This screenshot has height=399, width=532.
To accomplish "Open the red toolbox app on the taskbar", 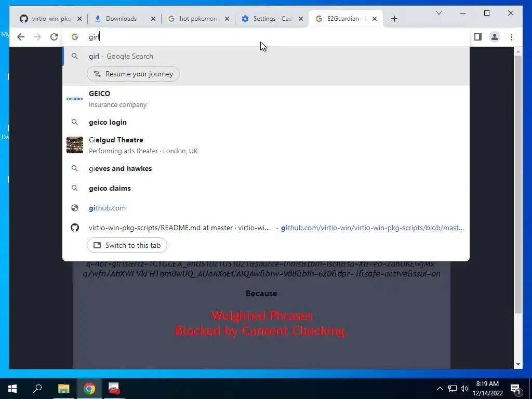I will pyautogui.click(x=114, y=389).
